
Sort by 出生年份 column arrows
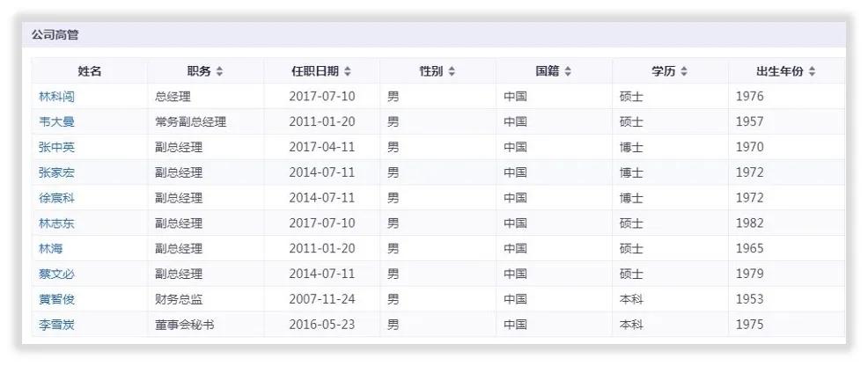pos(812,71)
